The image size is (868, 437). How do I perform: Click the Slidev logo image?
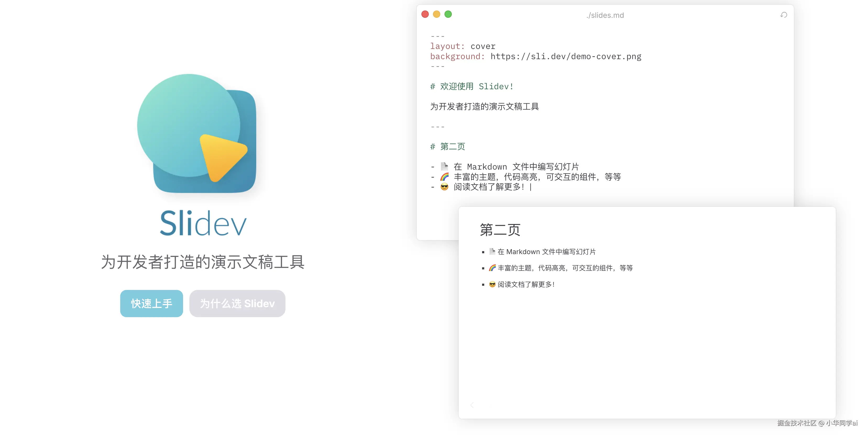[197, 133]
